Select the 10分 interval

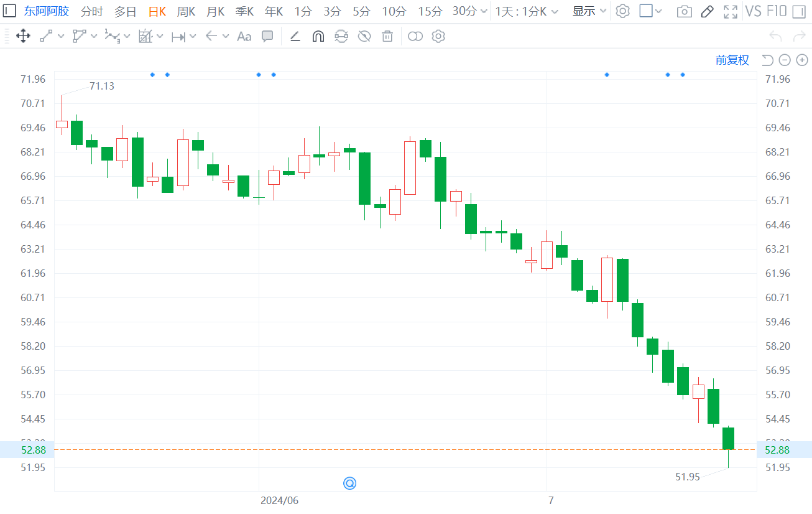tap(394, 11)
